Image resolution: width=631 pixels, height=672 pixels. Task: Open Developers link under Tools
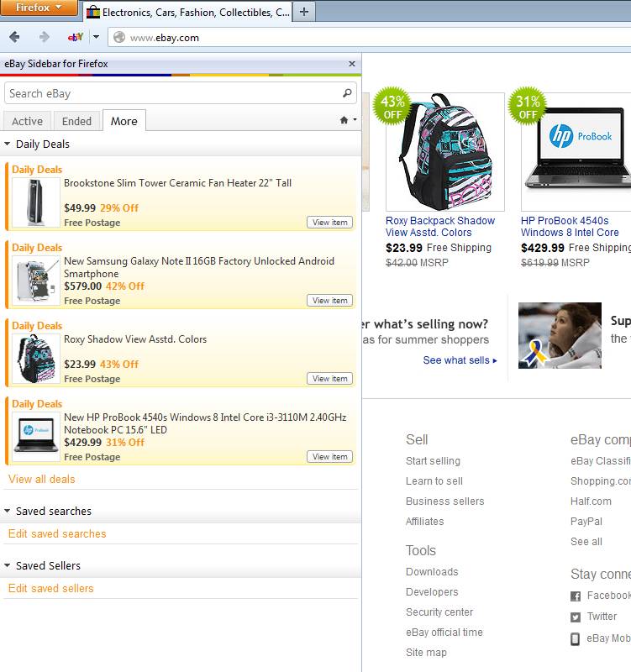tap(432, 592)
